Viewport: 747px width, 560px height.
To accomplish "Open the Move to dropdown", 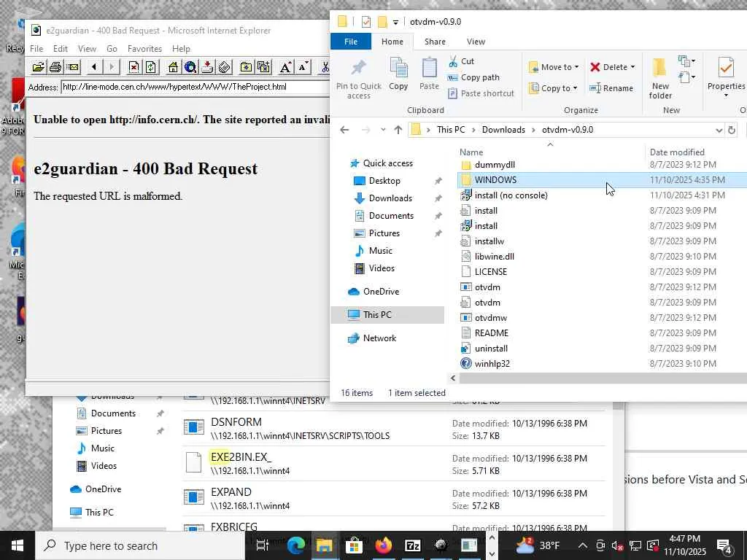I will coord(554,67).
